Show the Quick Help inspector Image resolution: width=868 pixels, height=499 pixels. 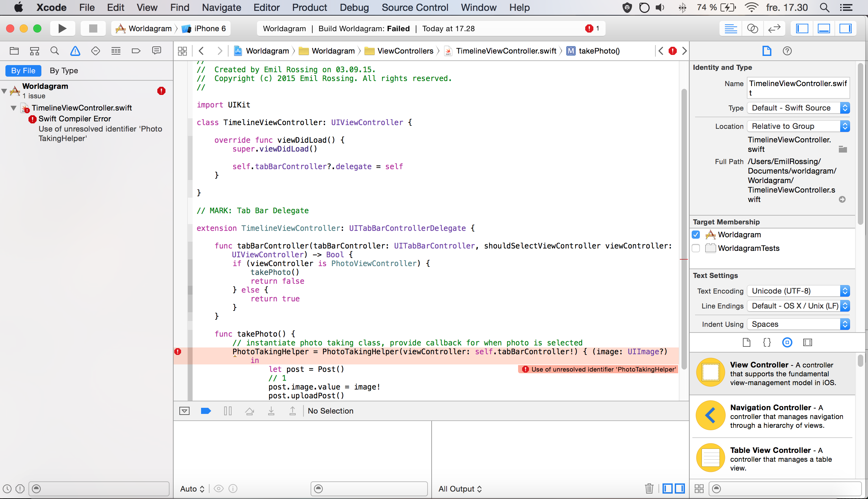(x=787, y=51)
